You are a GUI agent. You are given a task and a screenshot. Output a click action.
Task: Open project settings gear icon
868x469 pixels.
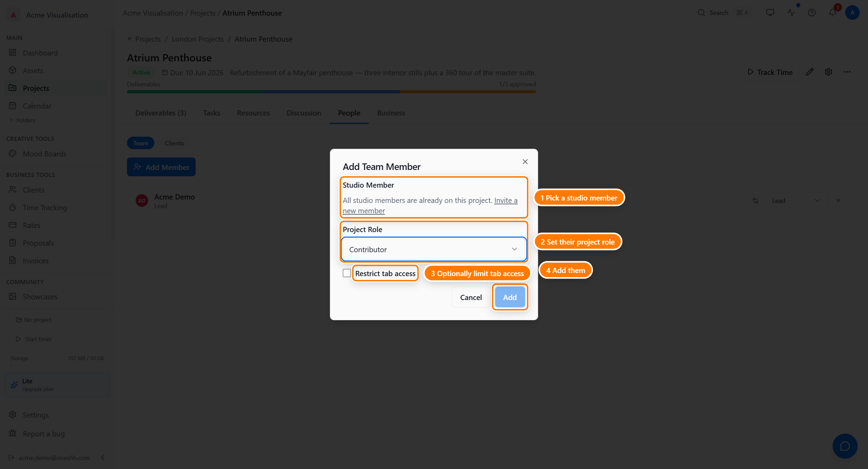pyautogui.click(x=828, y=72)
